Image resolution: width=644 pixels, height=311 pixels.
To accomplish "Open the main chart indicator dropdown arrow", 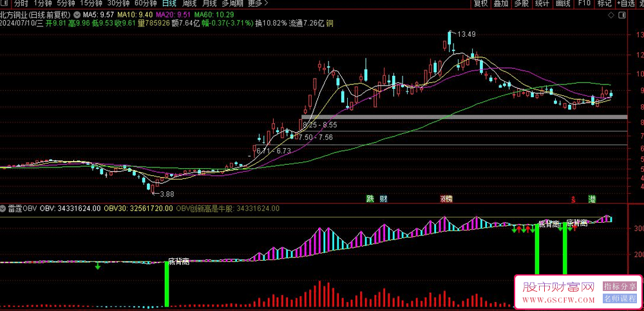I will tap(78, 14).
